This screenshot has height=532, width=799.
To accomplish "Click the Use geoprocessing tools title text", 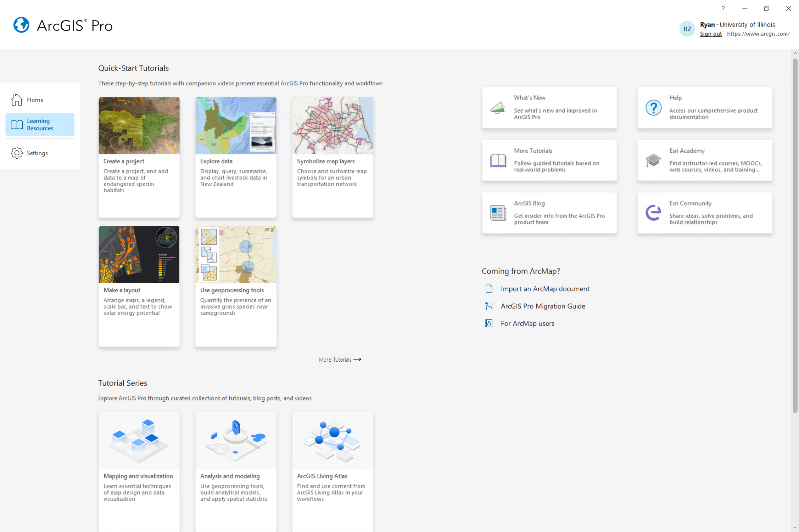I will [x=232, y=290].
